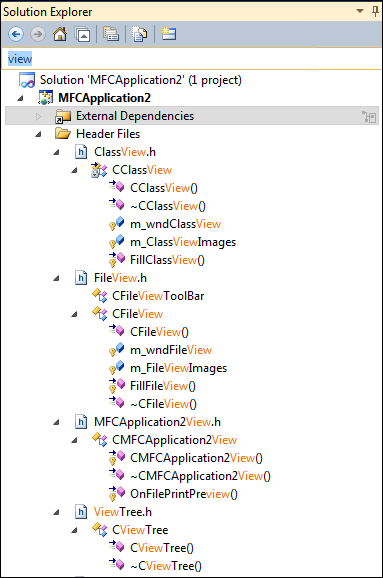Click the Collapse All toolbar icon
The image size is (383, 578).
pyautogui.click(x=83, y=34)
